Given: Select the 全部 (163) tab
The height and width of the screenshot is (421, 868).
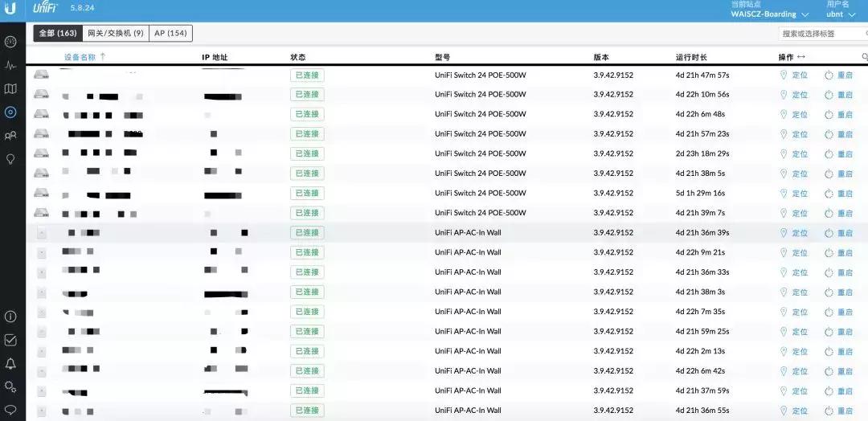Looking at the screenshot, I should (58, 33).
